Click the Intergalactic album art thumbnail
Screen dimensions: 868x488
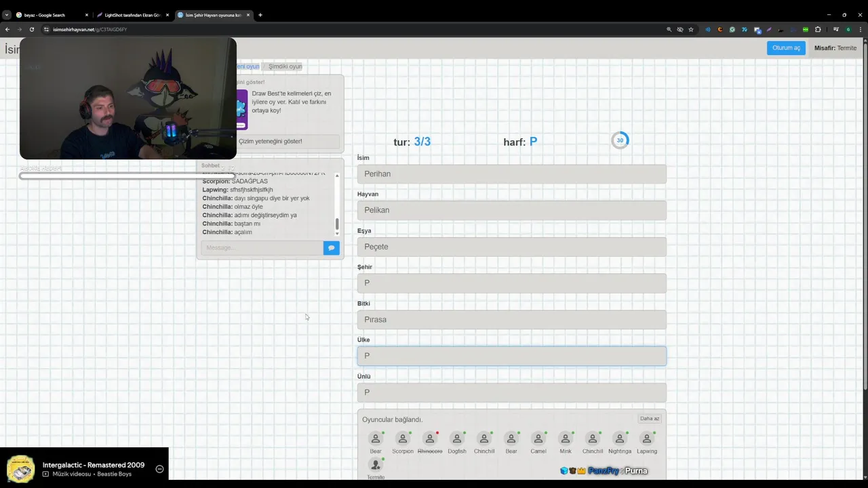(x=21, y=468)
